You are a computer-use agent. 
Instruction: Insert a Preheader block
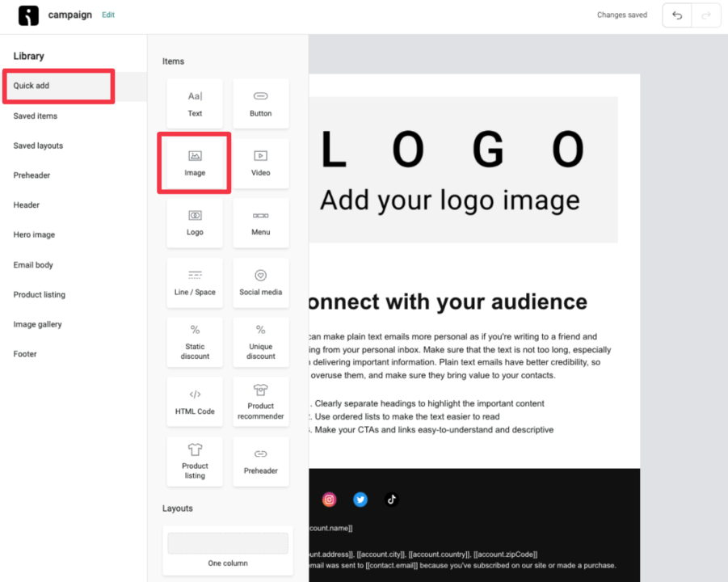tap(260, 462)
